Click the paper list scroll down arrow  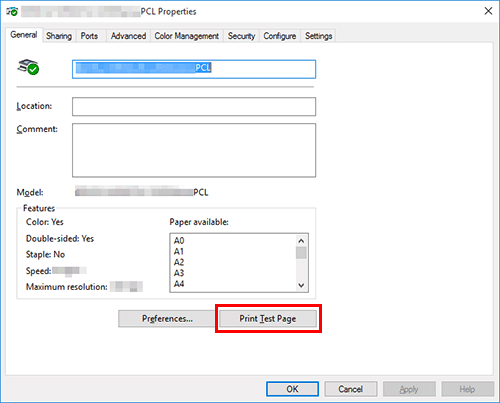point(301,285)
